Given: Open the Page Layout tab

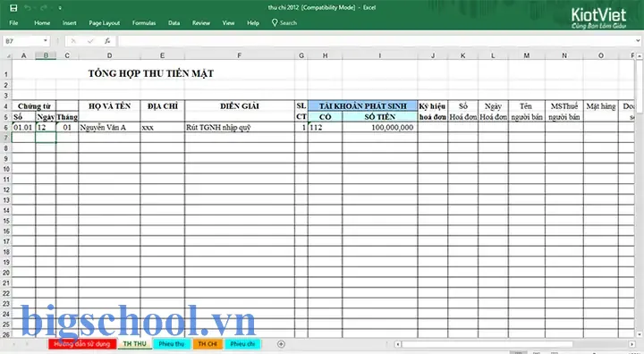Looking at the screenshot, I should [105, 23].
